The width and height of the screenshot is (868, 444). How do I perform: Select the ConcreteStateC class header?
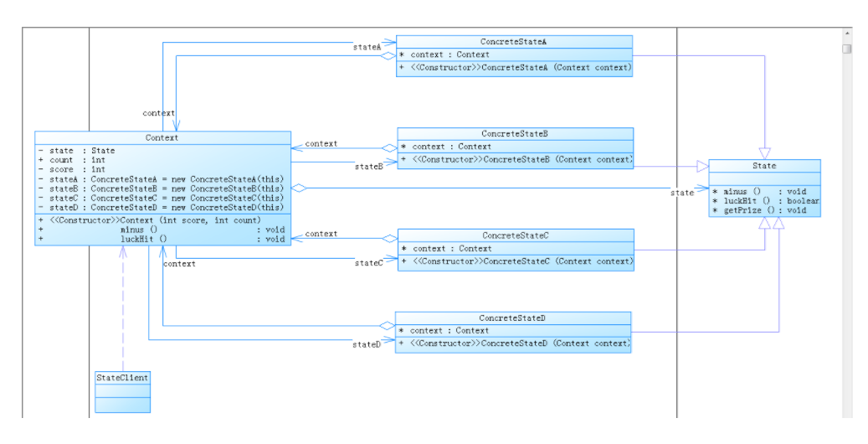[x=516, y=235]
